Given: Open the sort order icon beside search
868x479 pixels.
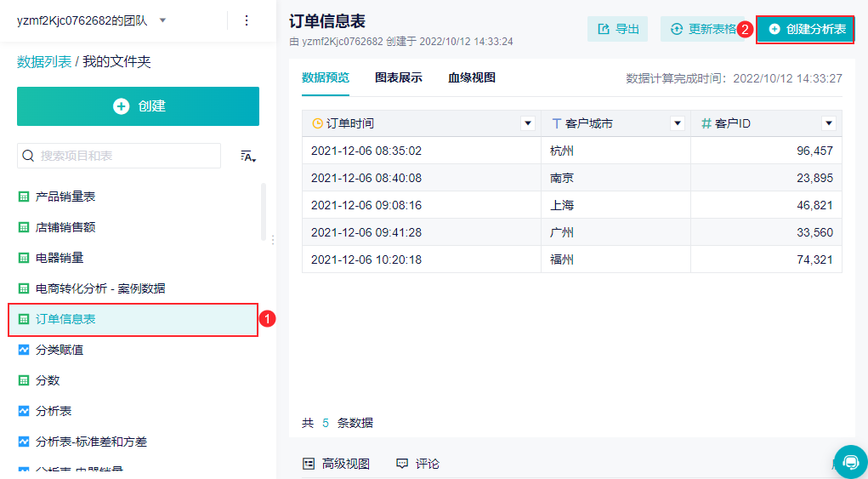Looking at the screenshot, I should pos(248,156).
